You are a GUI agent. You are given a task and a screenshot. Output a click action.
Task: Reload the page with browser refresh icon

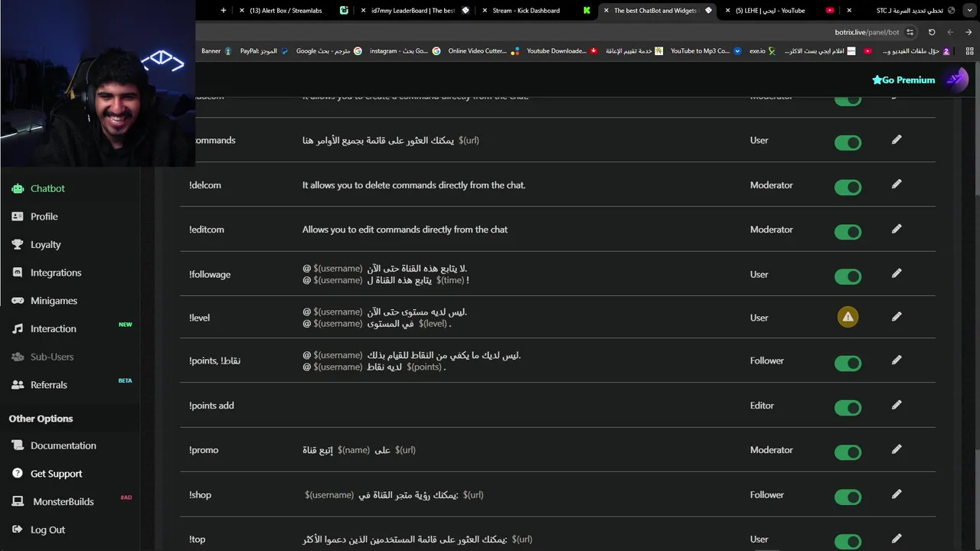click(932, 32)
